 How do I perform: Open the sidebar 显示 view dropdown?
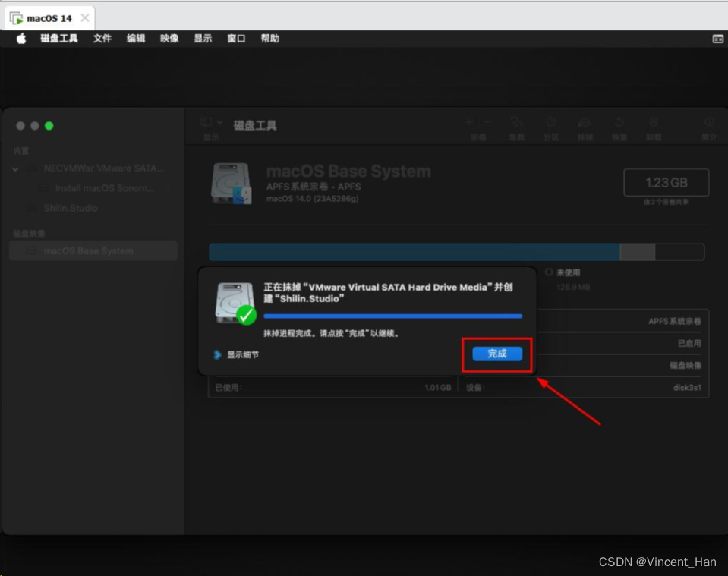point(211,122)
